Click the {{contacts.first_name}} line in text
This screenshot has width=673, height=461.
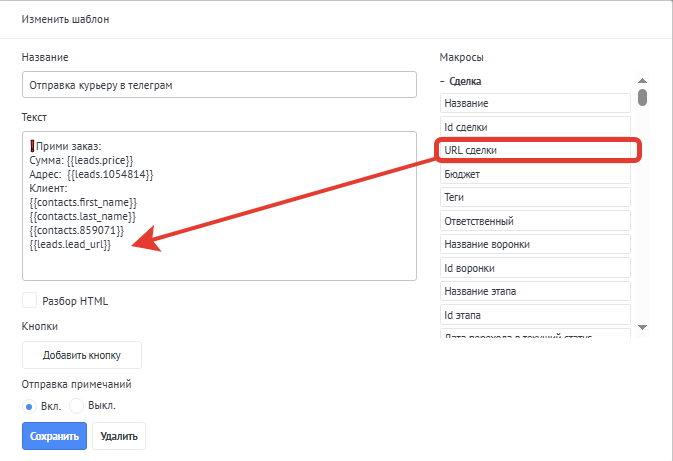coord(83,202)
